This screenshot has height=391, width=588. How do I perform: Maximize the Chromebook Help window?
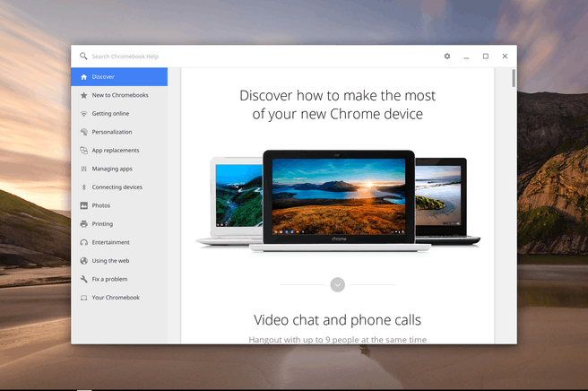(x=486, y=56)
